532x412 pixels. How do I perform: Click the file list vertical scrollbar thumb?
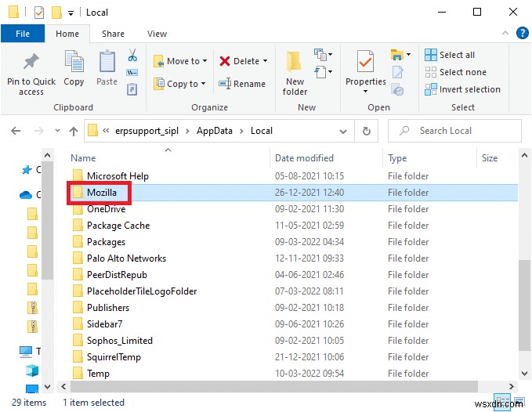(524, 305)
